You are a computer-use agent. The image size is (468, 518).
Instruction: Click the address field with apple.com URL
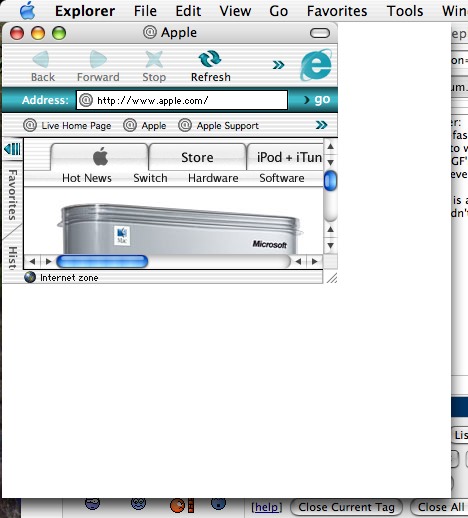182,100
